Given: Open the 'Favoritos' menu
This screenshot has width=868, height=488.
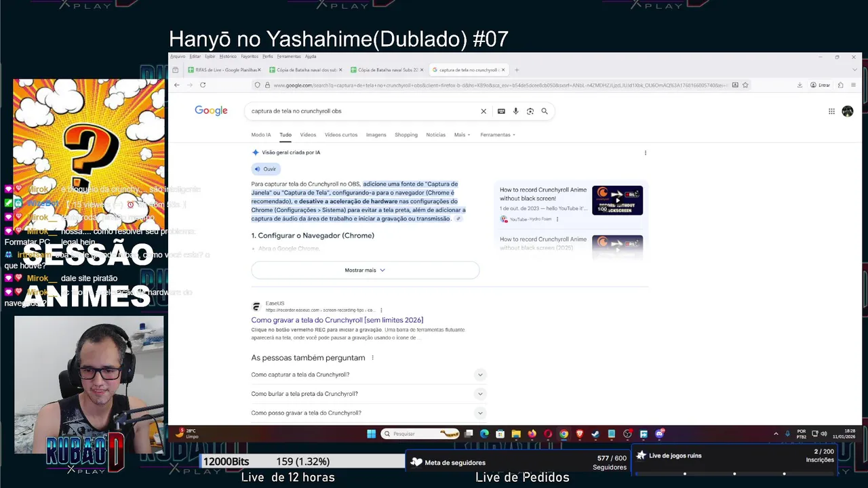Looking at the screenshot, I should click(250, 56).
